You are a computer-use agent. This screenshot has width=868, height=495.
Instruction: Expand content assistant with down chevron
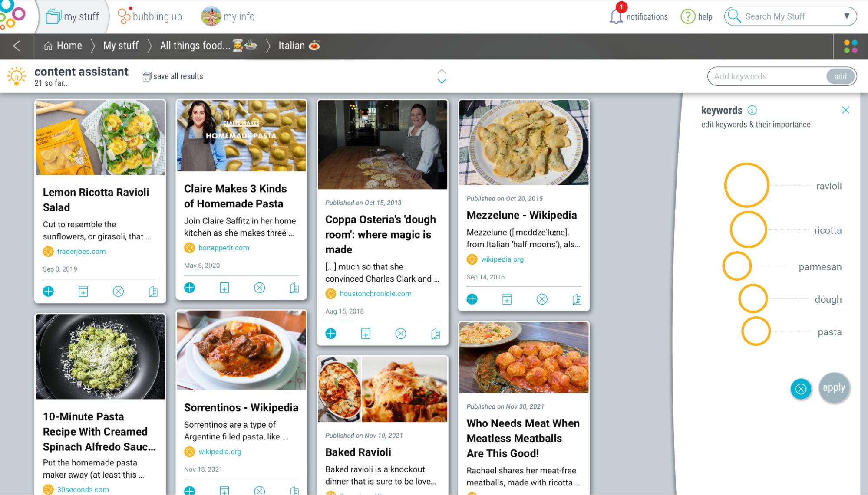[x=442, y=81]
